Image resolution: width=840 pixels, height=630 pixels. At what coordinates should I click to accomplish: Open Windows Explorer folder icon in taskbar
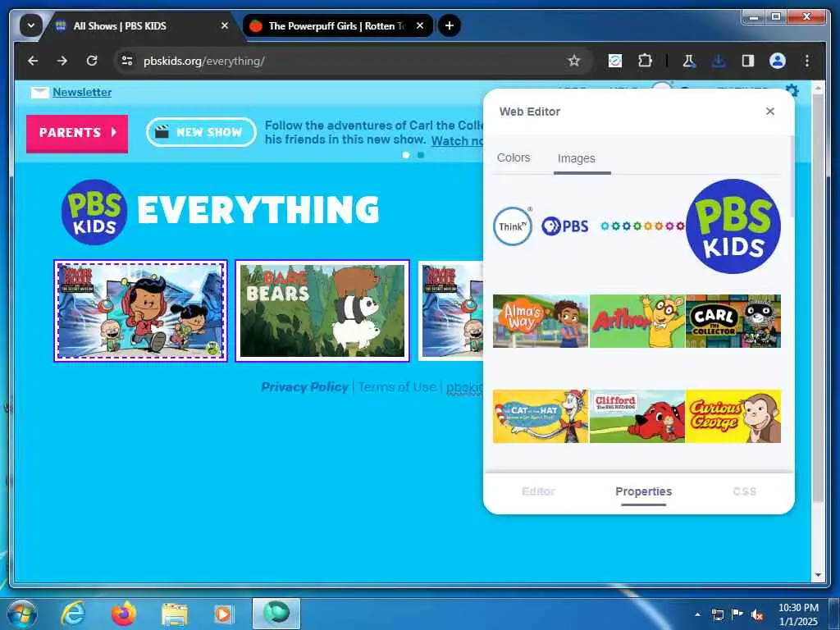(175, 614)
